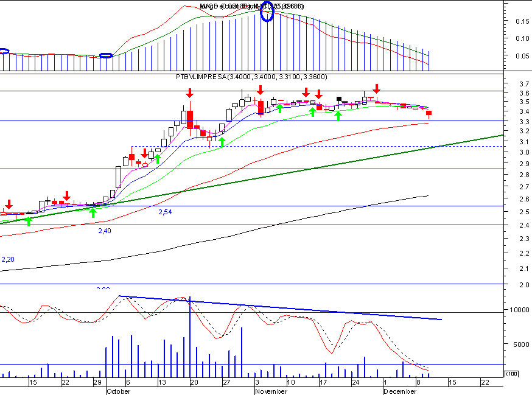Click the x100 volume multiplier label
The height and width of the screenshot is (395, 532).
(x=511, y=374)
